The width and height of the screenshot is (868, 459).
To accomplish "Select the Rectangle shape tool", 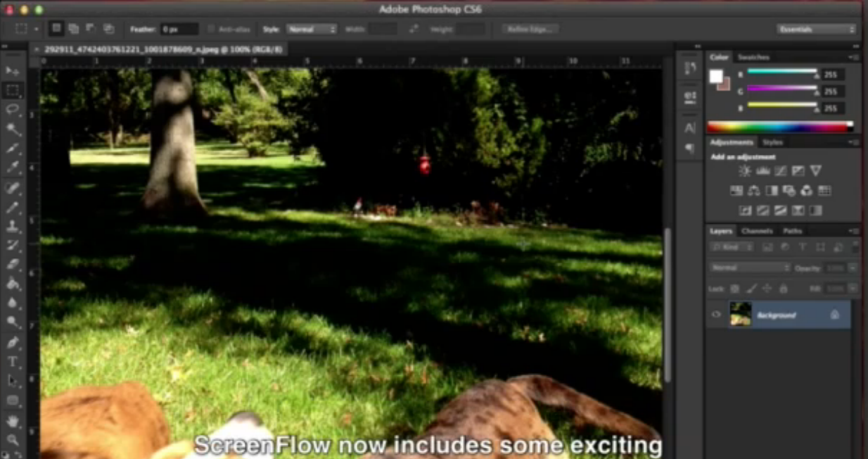I will [13, 401].
